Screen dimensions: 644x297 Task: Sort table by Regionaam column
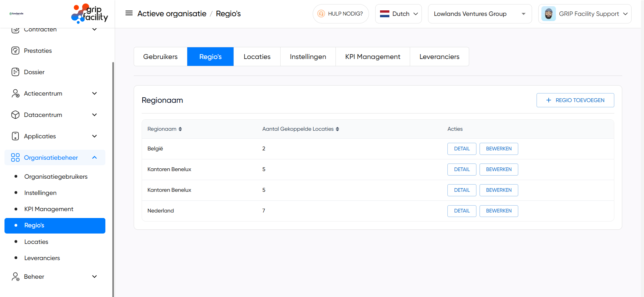(x=180, y=129)
